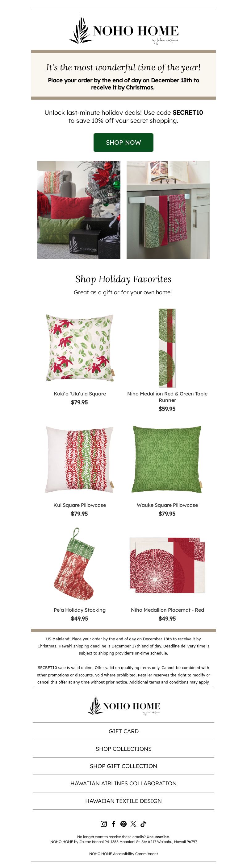Click the Unsubscribe link
This screenshot has height=868, width=247.
158,837
